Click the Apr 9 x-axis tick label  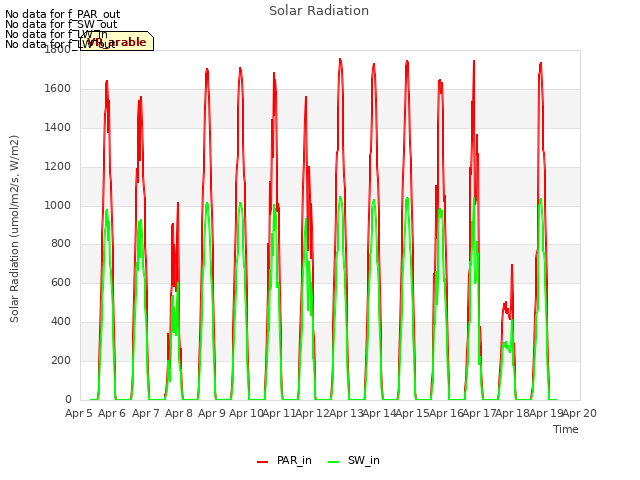[212, 413]
